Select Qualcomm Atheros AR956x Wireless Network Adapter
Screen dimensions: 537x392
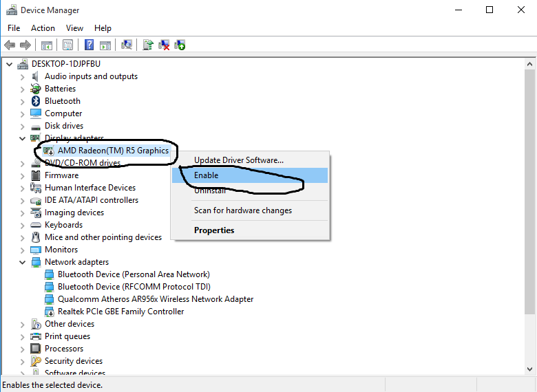pos(156,299)
